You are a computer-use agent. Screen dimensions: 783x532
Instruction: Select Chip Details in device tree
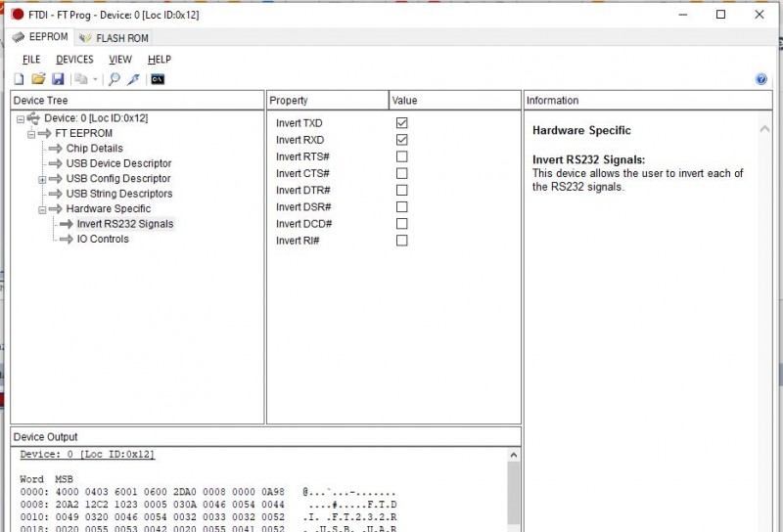click(94, 149)
